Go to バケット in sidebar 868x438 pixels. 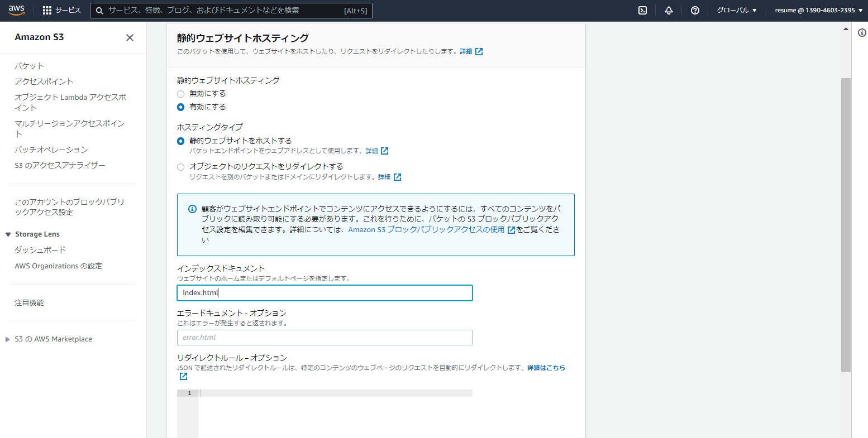(29, 66)
